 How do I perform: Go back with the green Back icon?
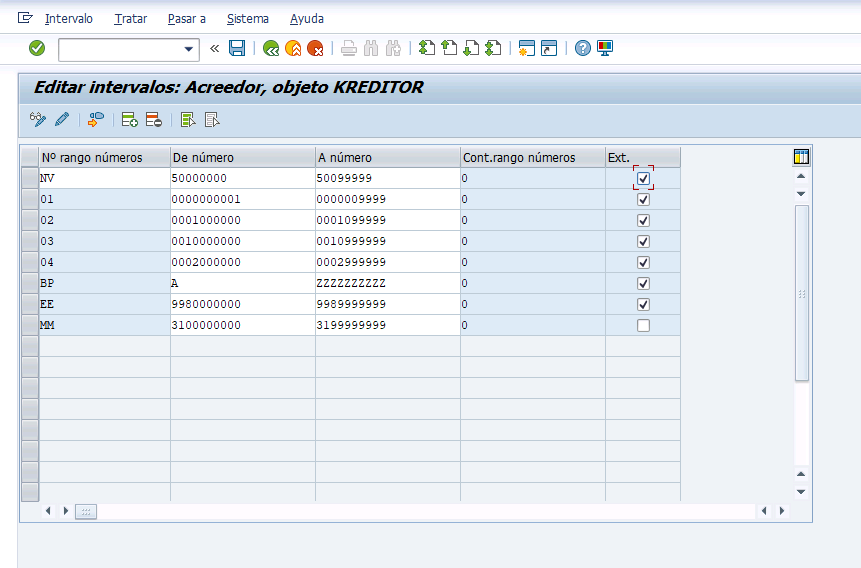coord(271,48)
